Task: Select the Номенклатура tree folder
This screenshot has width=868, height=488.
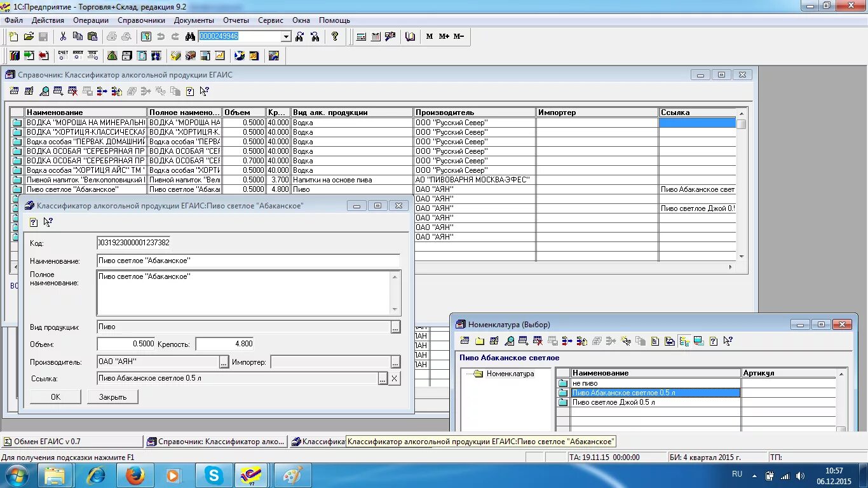Action: [x=504, y=374]
